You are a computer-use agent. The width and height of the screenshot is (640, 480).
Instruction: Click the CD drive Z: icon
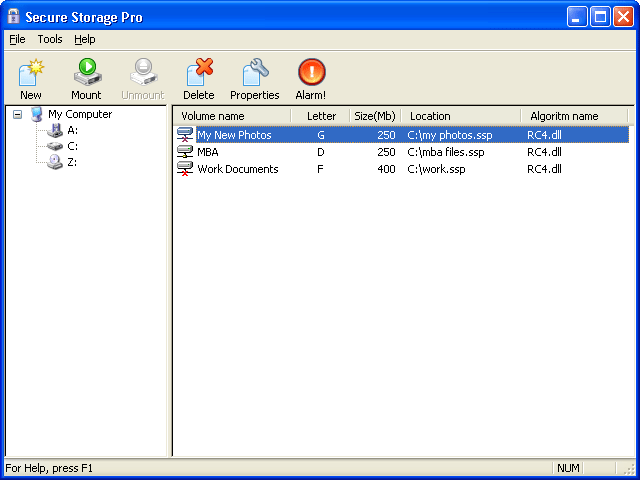(x=54, y=162)
